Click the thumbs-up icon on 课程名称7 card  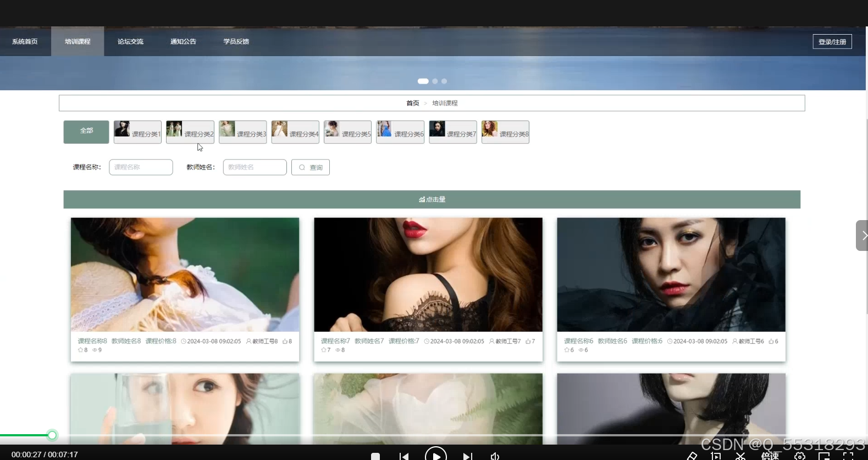point(528,341)
